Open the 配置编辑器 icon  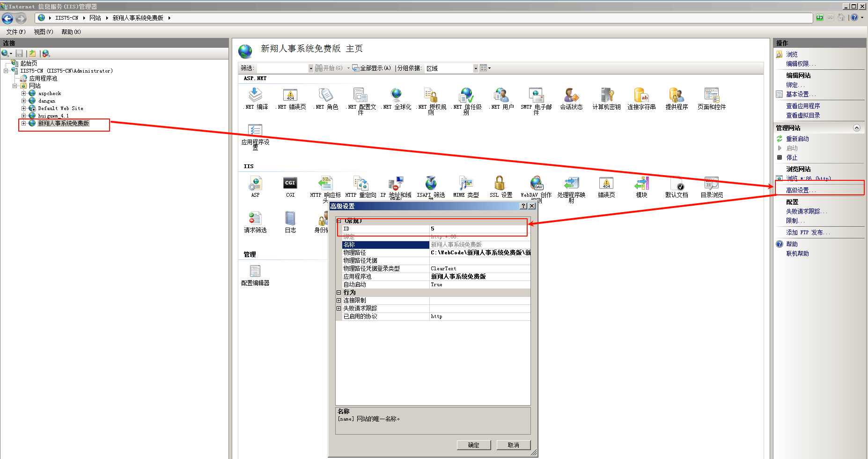point(255,271)
